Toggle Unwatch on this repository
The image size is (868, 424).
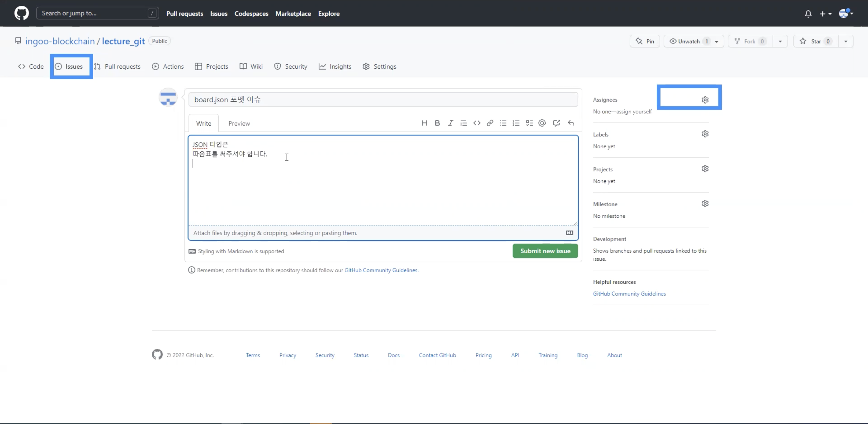pos(689,41)
